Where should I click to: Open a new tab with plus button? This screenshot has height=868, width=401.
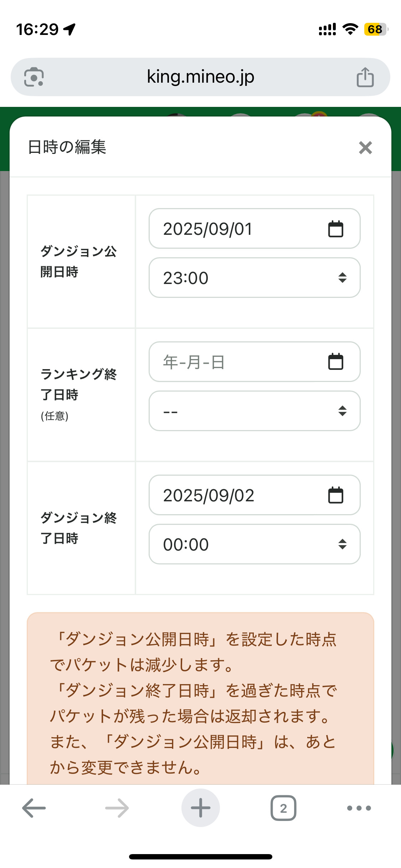pos(200,808)
